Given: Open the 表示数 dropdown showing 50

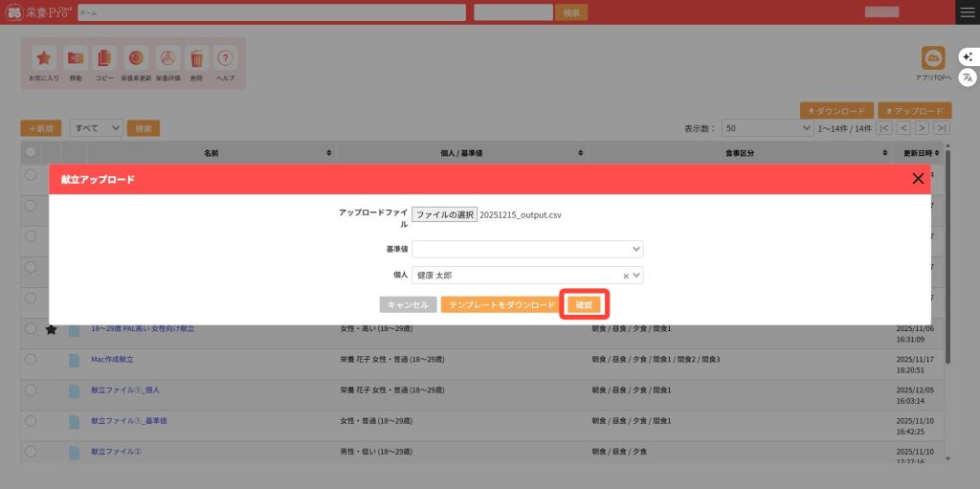Looking at the screenshot, I should click(767, 127).
